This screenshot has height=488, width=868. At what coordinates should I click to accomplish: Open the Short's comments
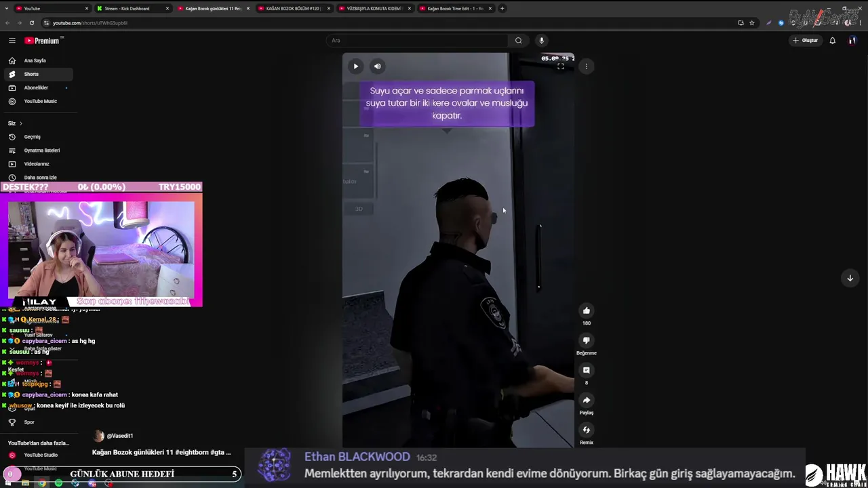coord(587,370)
